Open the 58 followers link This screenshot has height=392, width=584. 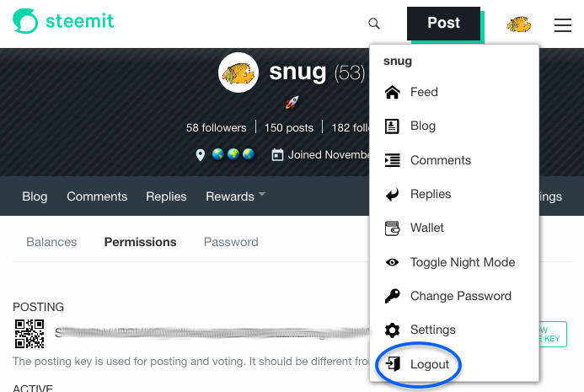tap(216, 128)
